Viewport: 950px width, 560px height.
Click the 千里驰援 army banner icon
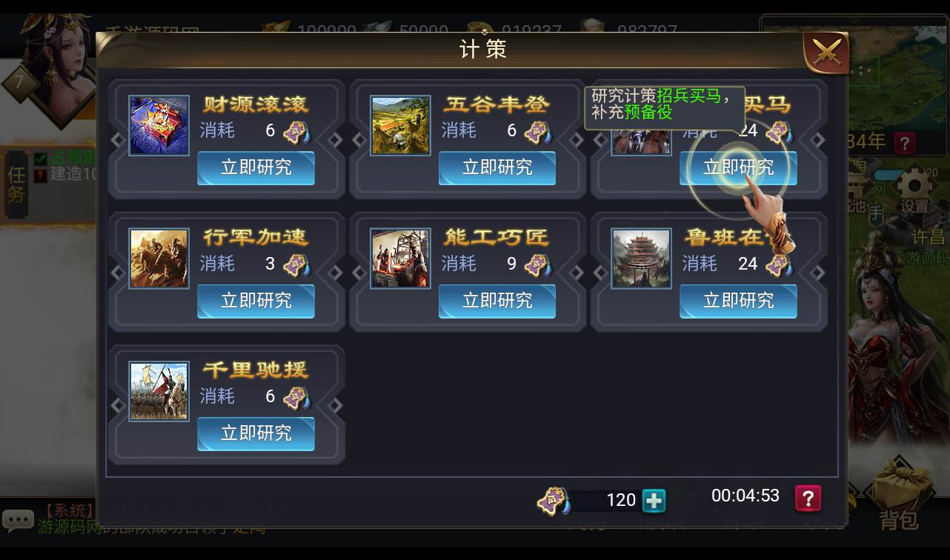(x=159, y=391)
